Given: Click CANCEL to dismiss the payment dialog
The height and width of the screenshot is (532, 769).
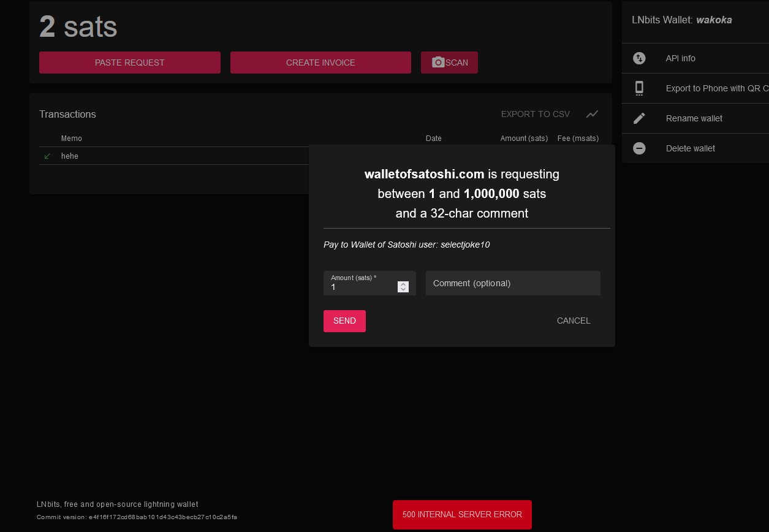Looking at the screenshot, I should (573, 321).
